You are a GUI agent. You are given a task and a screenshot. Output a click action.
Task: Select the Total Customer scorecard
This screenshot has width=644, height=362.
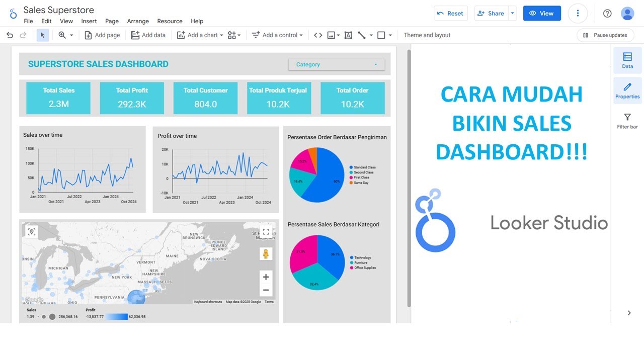pyautogui.click(x=205, y=98)
